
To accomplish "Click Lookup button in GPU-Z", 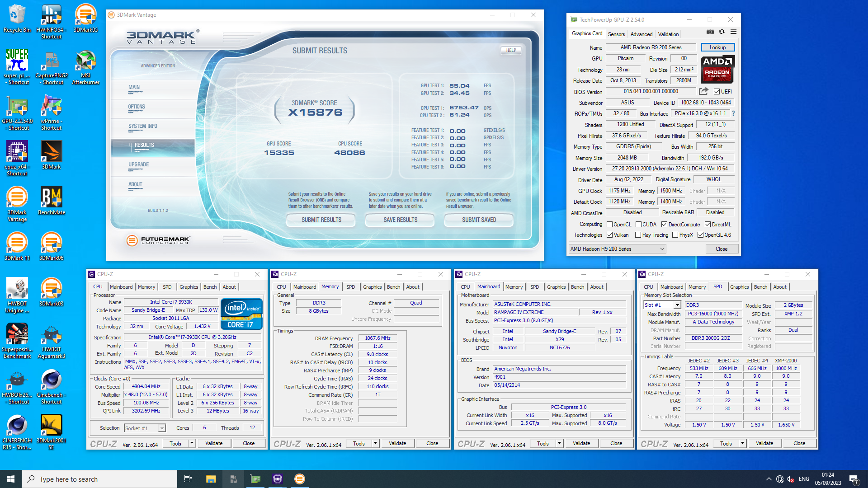I will (717, 47).
